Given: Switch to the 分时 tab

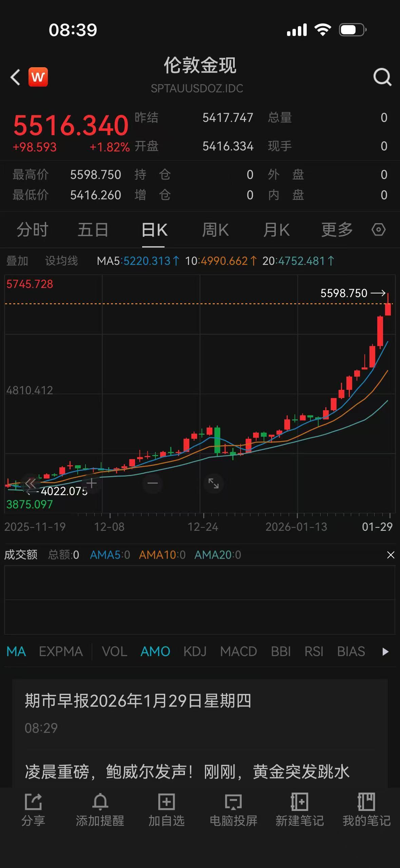Looking at the screenshot, I should 33,230.
